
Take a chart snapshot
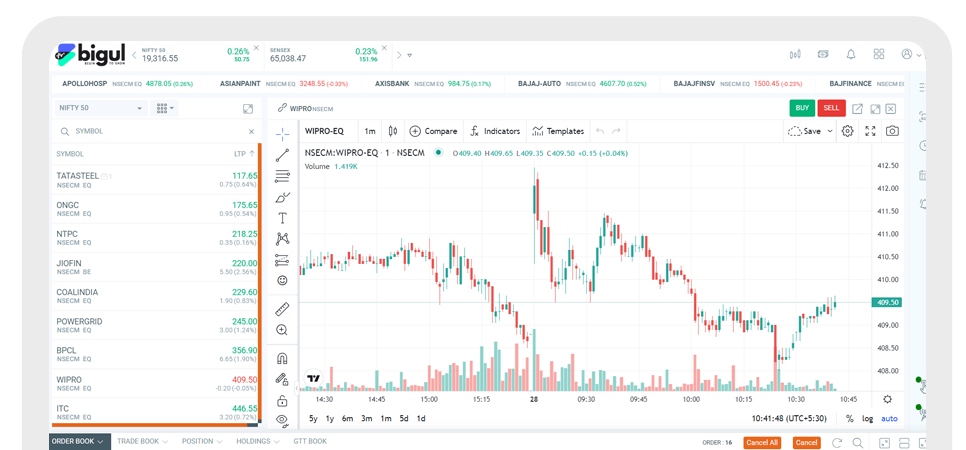click(x=892, y=131)
